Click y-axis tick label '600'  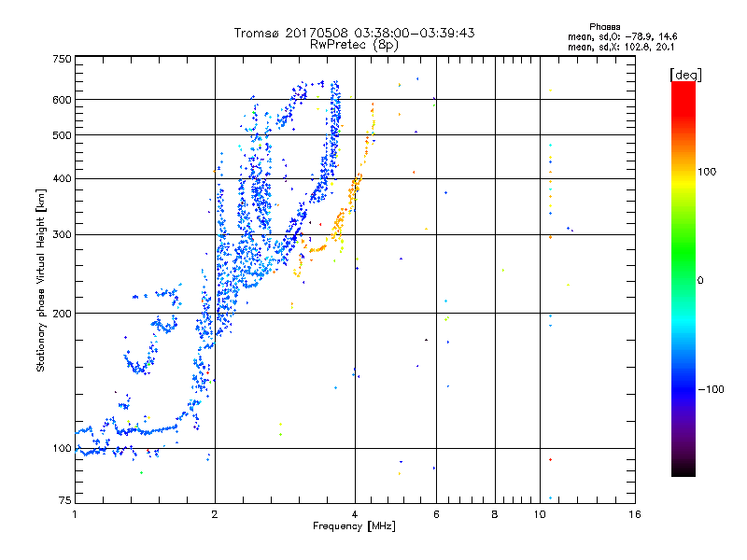click(62, 100)
